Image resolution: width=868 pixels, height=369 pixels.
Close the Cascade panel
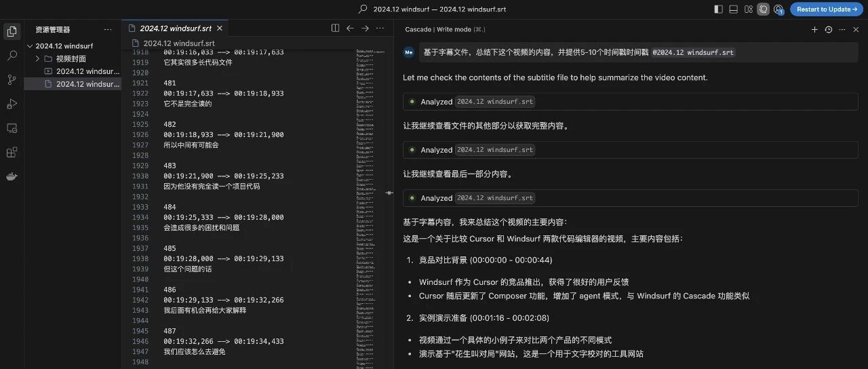pyautogui.click(x=856, y=29)
